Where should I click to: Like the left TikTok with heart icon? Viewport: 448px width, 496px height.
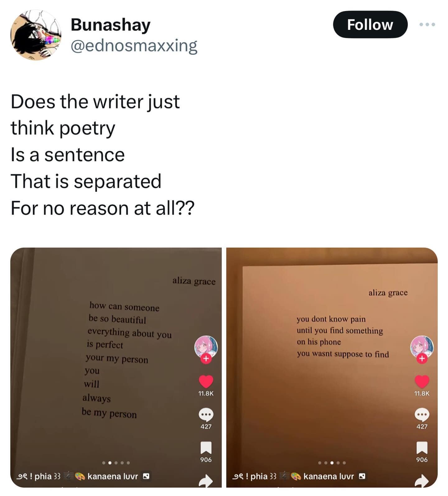(x=206, y=382)
